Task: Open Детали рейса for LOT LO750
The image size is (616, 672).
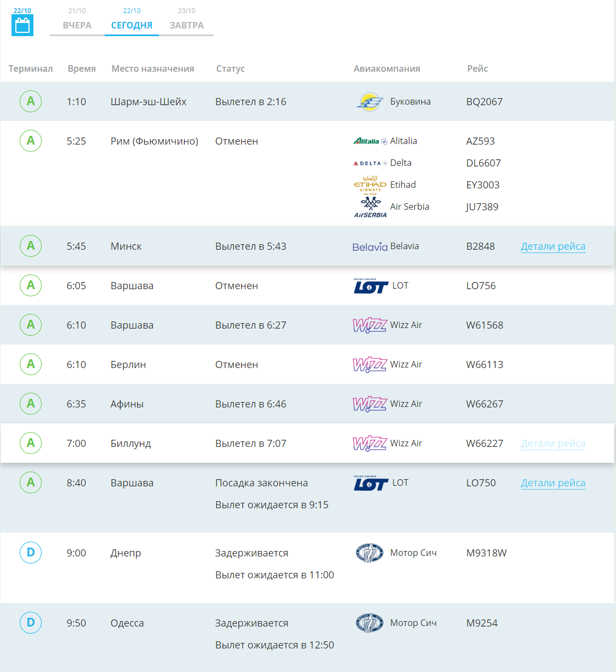Action: [552, 483]
